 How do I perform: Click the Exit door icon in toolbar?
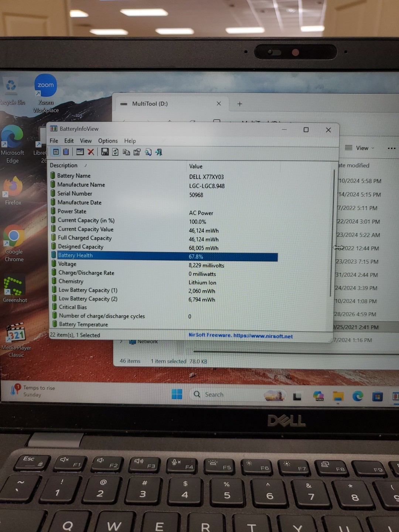pos(159,152)
